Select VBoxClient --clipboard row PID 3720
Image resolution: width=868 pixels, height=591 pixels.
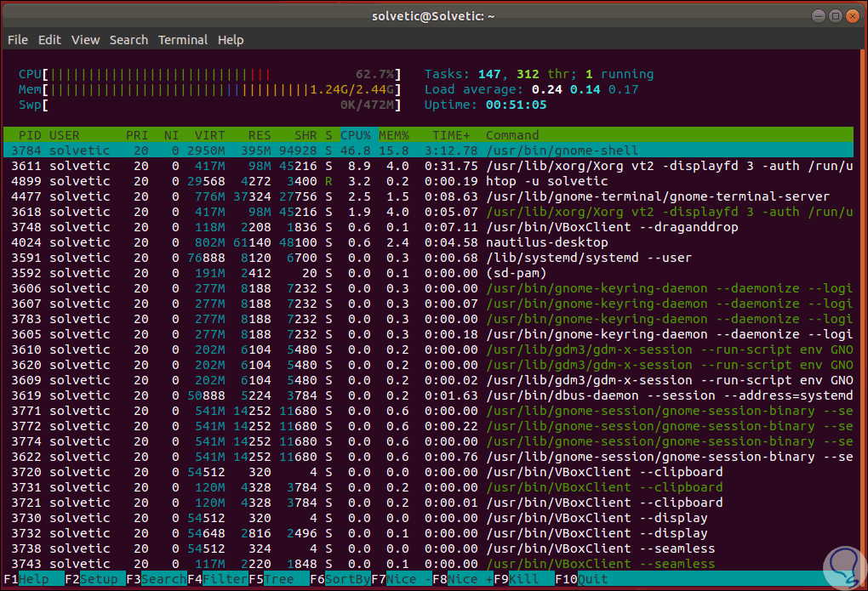pyautogui.click(x=428, y=472)
